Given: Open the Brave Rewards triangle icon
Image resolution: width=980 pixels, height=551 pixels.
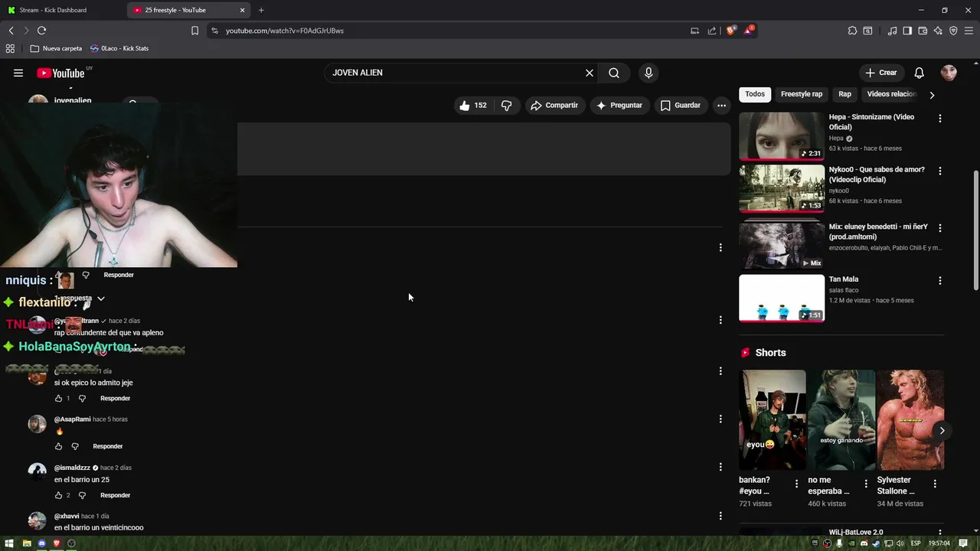Looking at the screenshot, I should point(750,31).
